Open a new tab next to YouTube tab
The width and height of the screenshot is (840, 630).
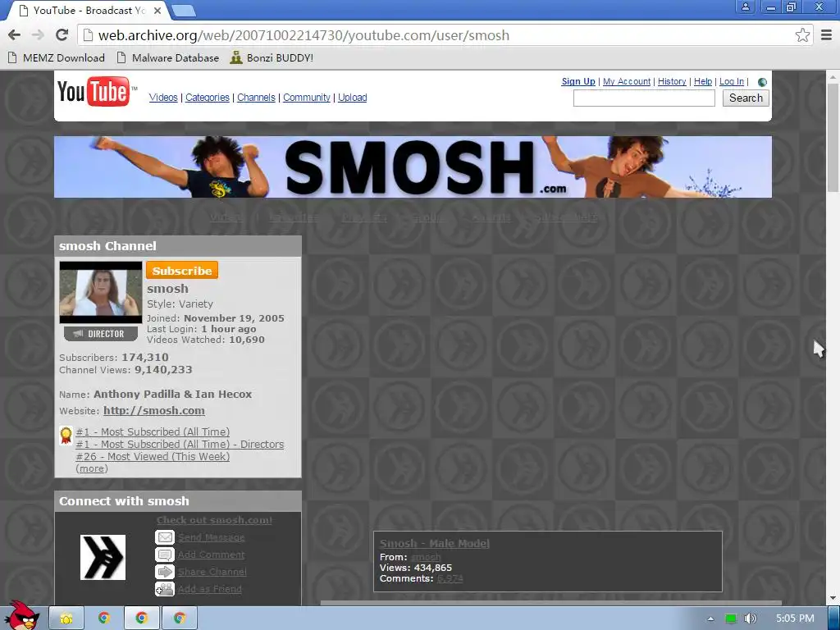pos(183,10)
